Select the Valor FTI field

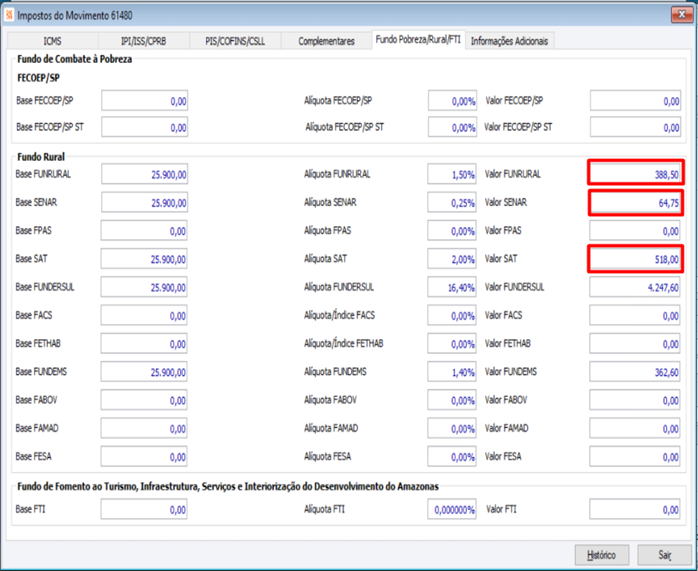click(635, 509)
